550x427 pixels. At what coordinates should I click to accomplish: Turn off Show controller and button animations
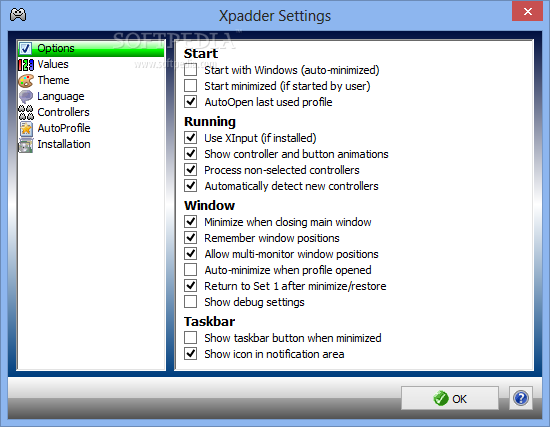pyautogui.click(x=190, y=154)
